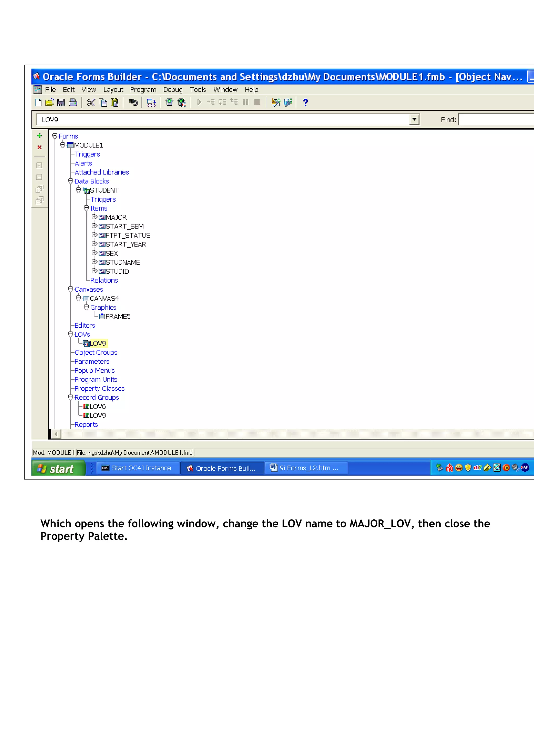This screenshot has width=534, height=756.
Task: Click the Cut scissors icon
Action: (91, 103)
